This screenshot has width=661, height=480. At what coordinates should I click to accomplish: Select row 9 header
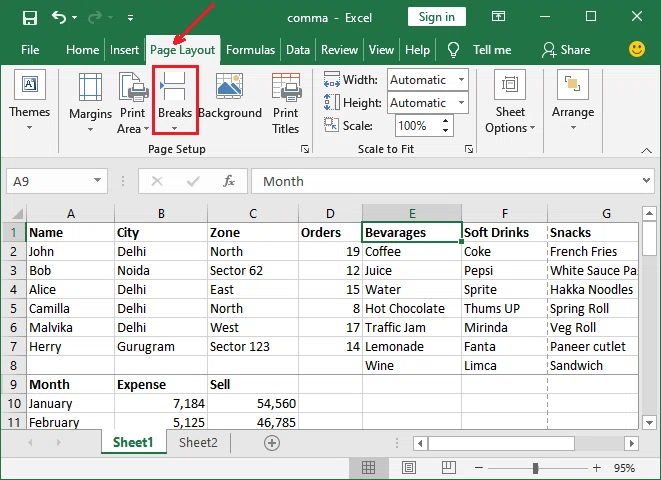coord(13,384)
